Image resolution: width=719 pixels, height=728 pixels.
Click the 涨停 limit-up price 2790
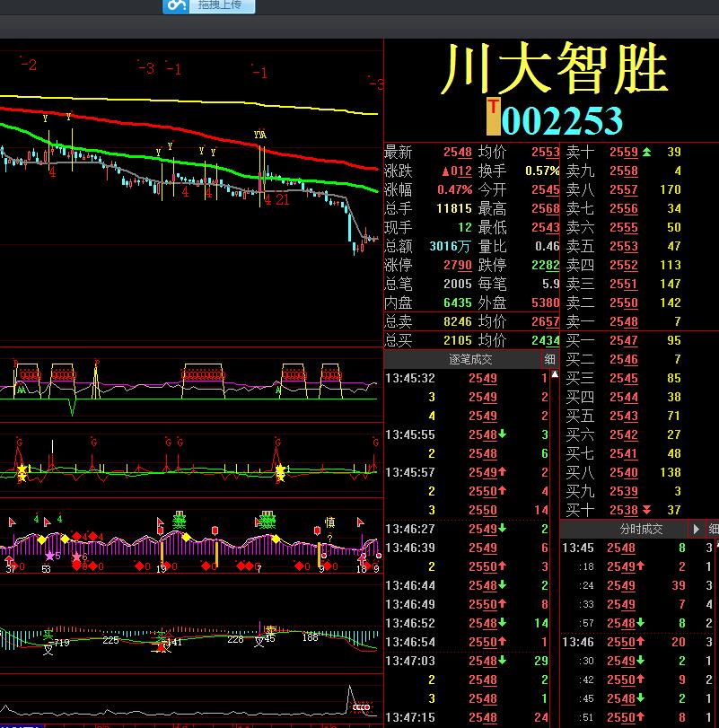(x=457, y=265)
